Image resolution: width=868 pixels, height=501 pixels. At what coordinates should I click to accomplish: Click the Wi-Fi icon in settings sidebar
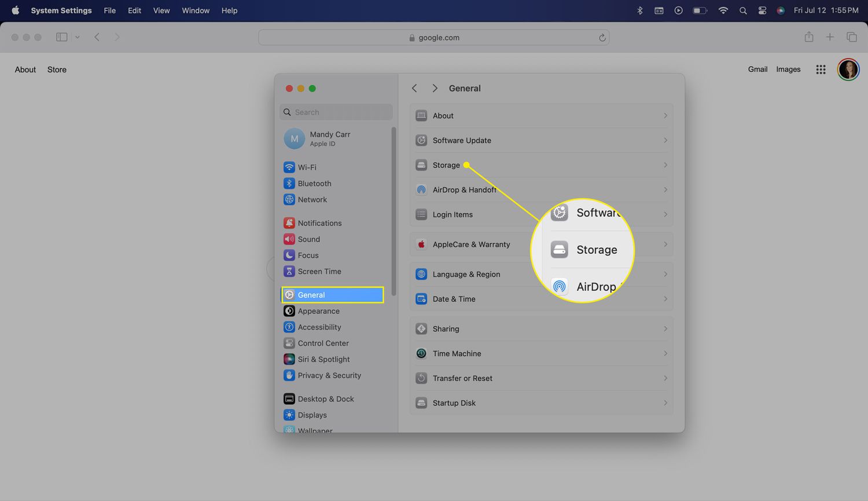(x=289, y=167)
